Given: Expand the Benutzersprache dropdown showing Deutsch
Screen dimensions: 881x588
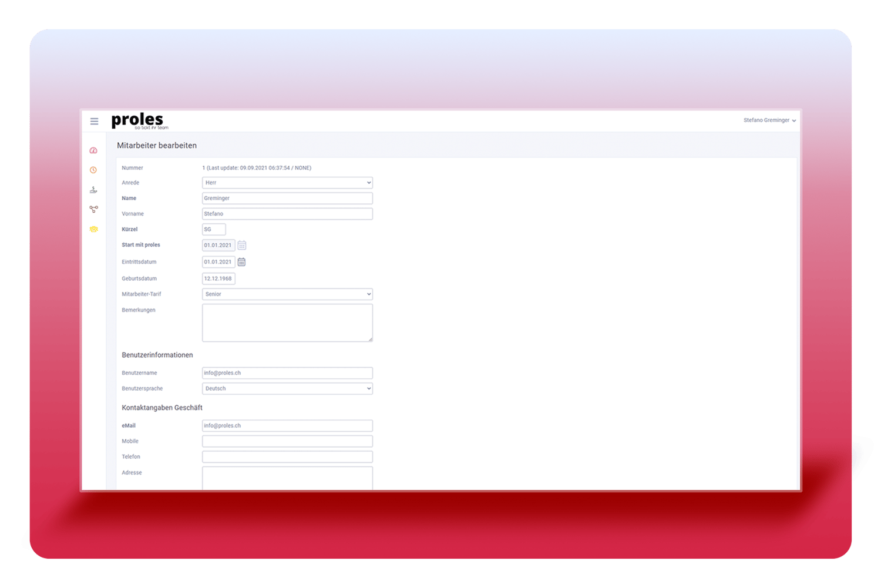Looking at the screenshot, I should click(287, 388).
